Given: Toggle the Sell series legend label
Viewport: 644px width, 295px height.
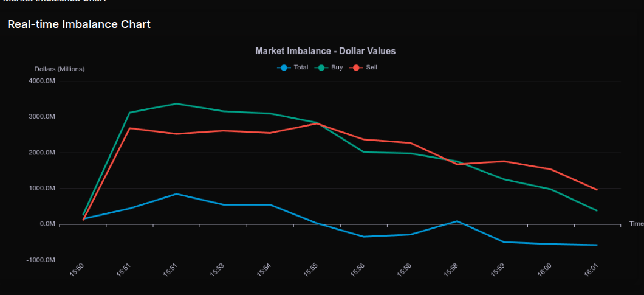Looking at the screenshot, I should click(x=371, y=68).
